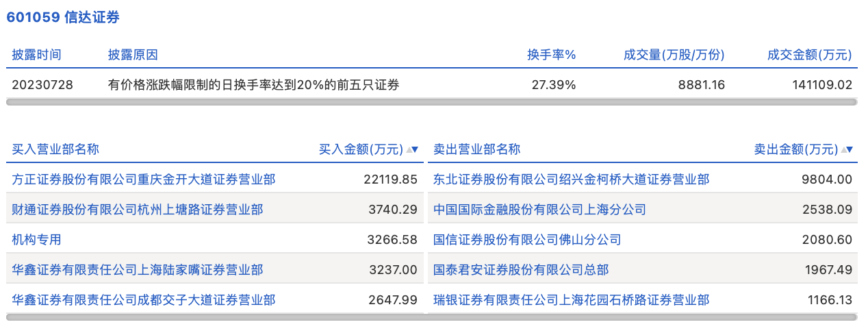
Task: Open 华鑫证券成都交子大道证券营业部 link
Action: pos(144,300)
